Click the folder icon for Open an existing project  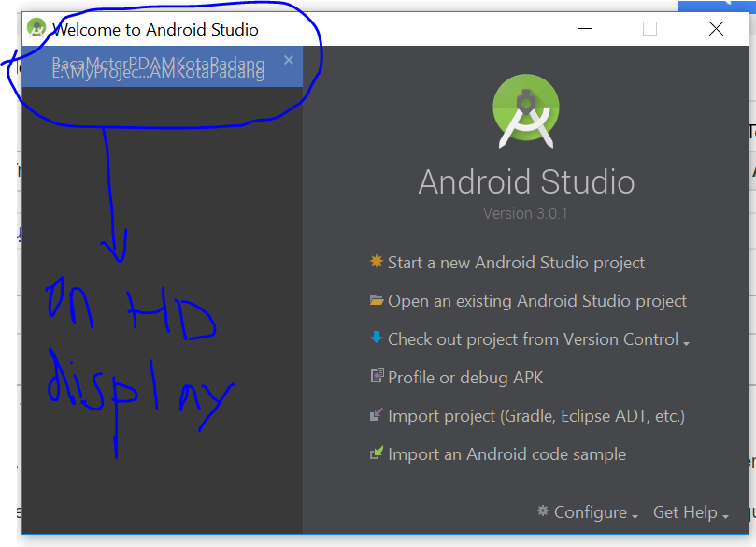(377, 300)
